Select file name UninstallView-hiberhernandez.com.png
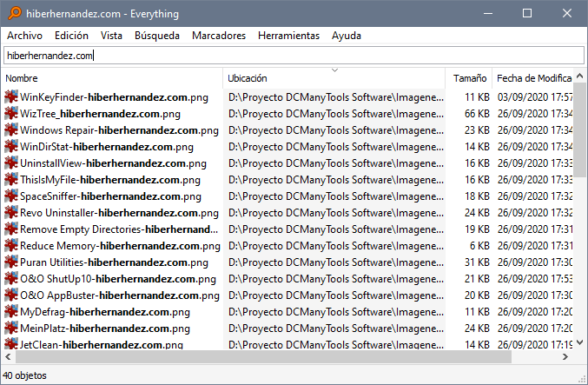Screen dimensions: 588x385 point(113,163)
